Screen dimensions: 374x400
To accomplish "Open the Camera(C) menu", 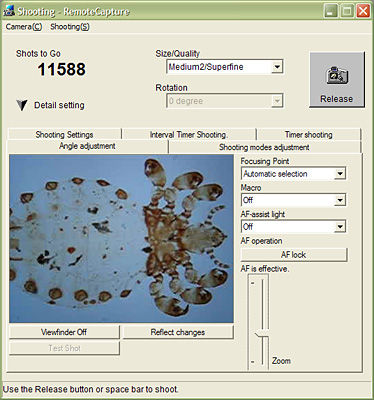I will coord(24,27).
